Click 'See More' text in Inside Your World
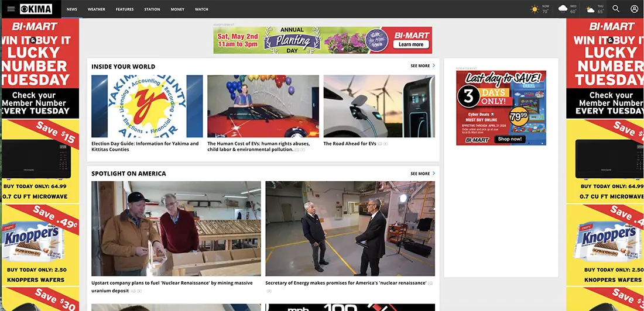The image size is (644, 311). (x=420, y=65)
